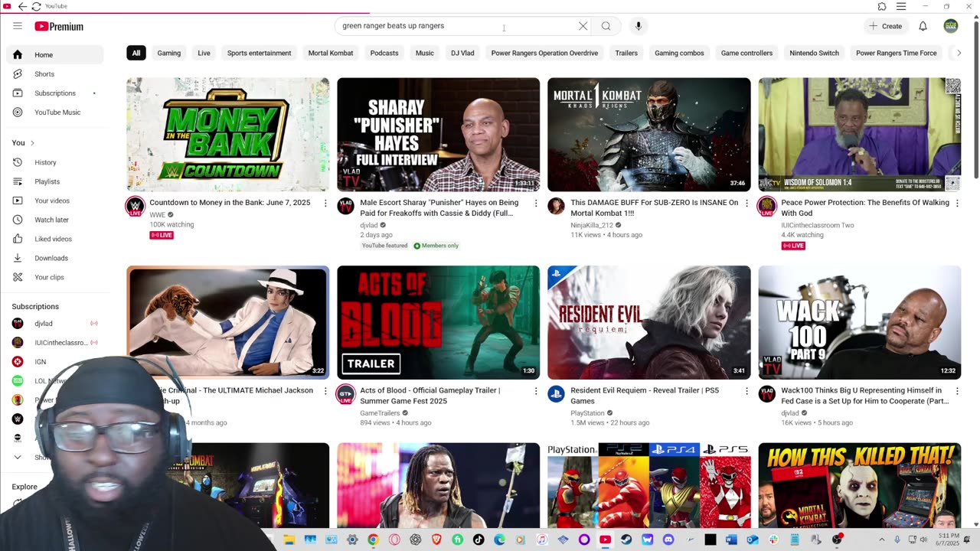Clear the search box text
The width and height of the screenshot is (980, 551).
point(583,26)
